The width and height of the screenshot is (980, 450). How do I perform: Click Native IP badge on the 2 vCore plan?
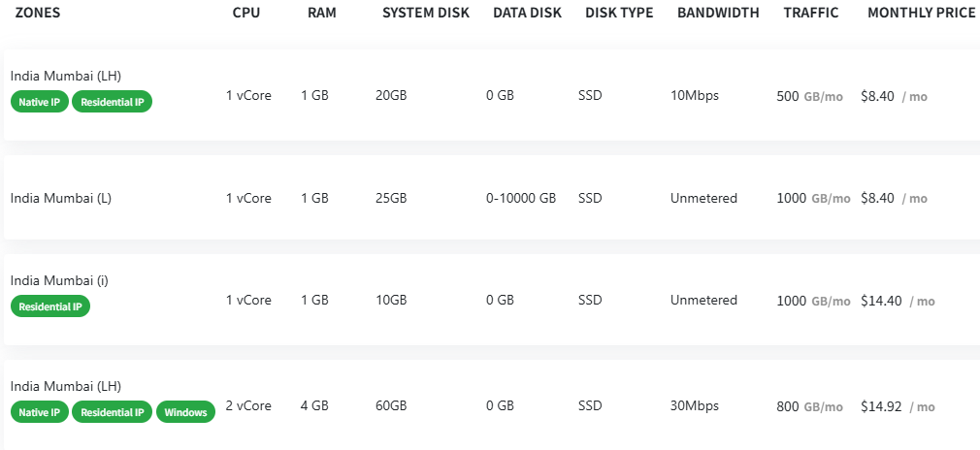tap(40, 412)
